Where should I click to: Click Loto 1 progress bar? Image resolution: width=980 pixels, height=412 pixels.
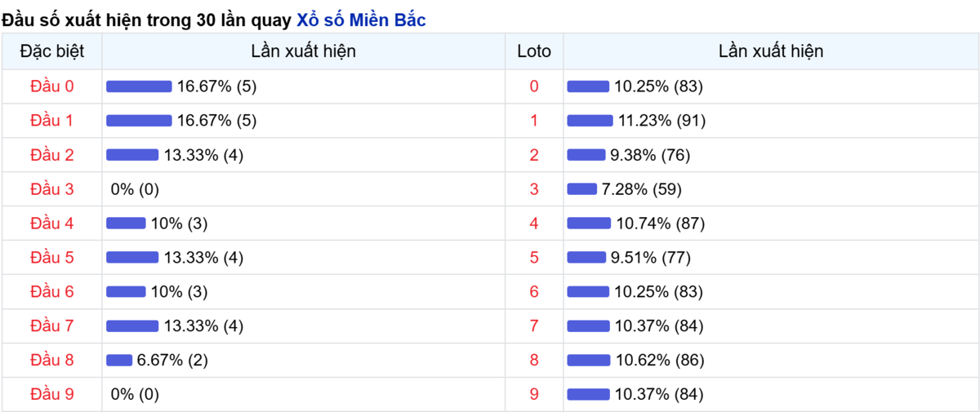pyautogui.click(x=590, y=121)
